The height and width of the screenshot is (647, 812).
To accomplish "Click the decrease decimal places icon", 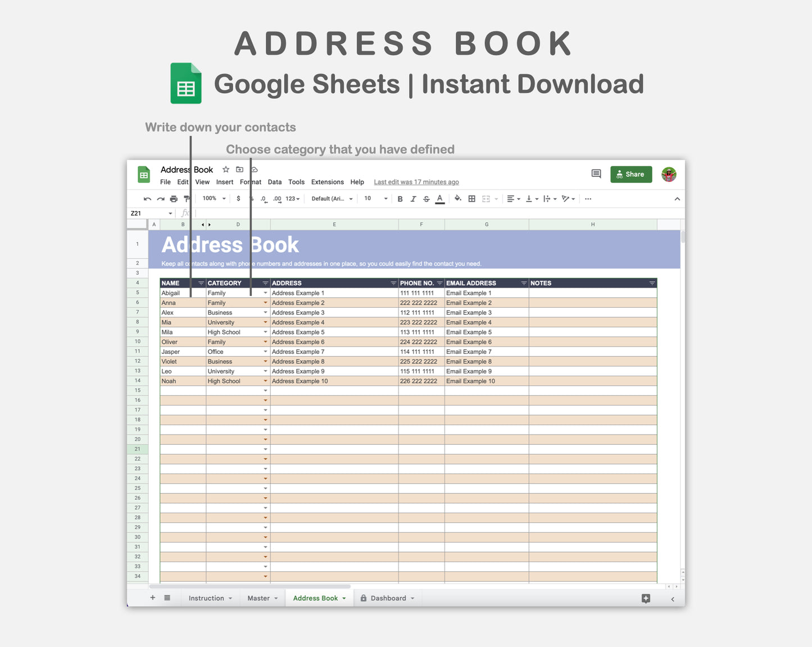I will coord(263,199).
